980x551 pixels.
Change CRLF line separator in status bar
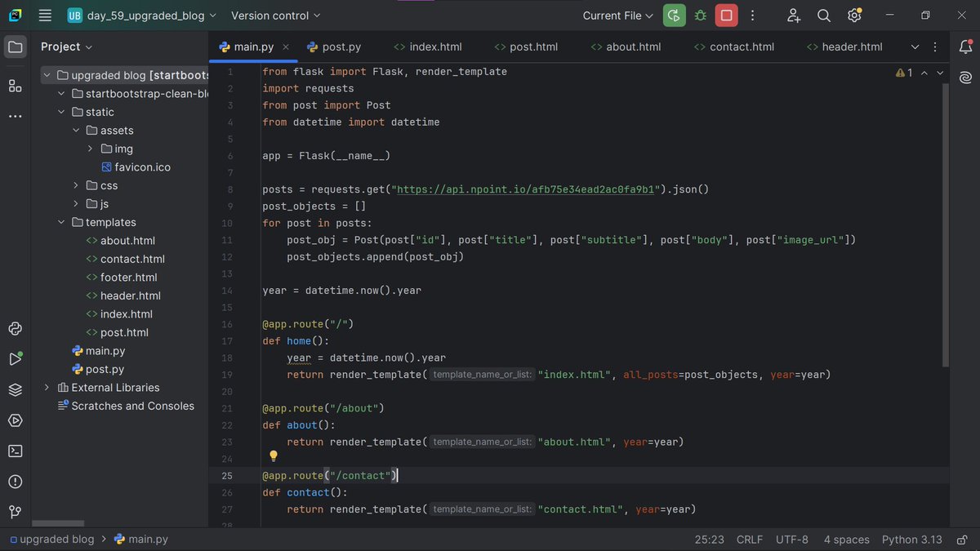749,540
